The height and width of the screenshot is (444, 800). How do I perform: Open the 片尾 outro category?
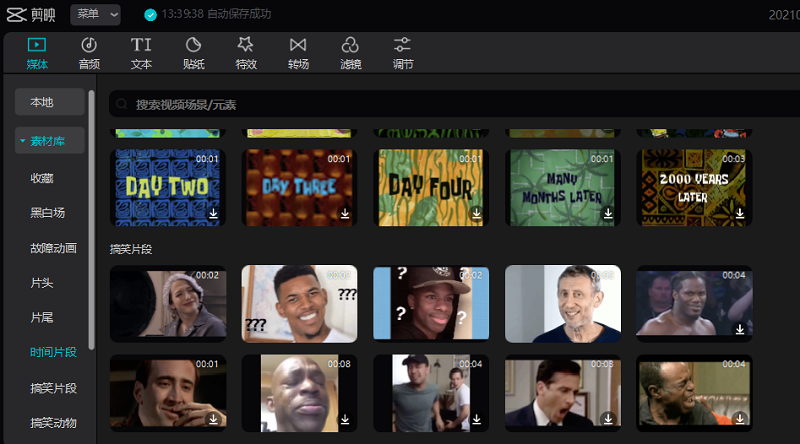pyautogui.click(x=42, y=317)
